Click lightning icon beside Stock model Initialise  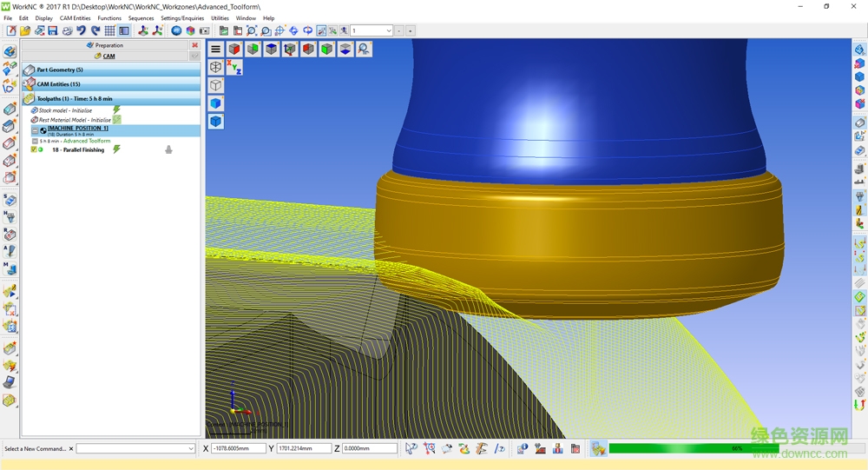pos(117,110)
